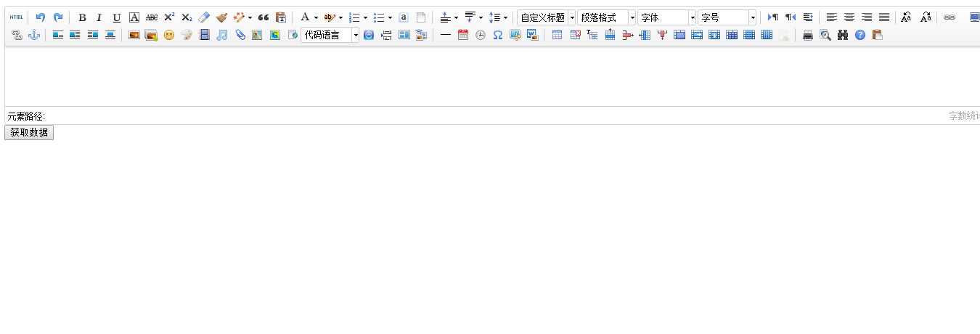Screen dimensions: 980x334
Task: Toggle superscript formatting
Action: pos(169,17)
